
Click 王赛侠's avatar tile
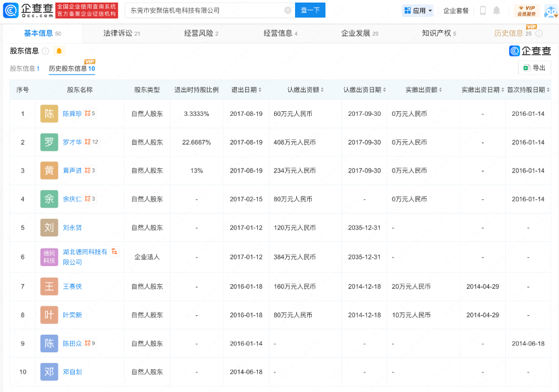coord(49,286)
